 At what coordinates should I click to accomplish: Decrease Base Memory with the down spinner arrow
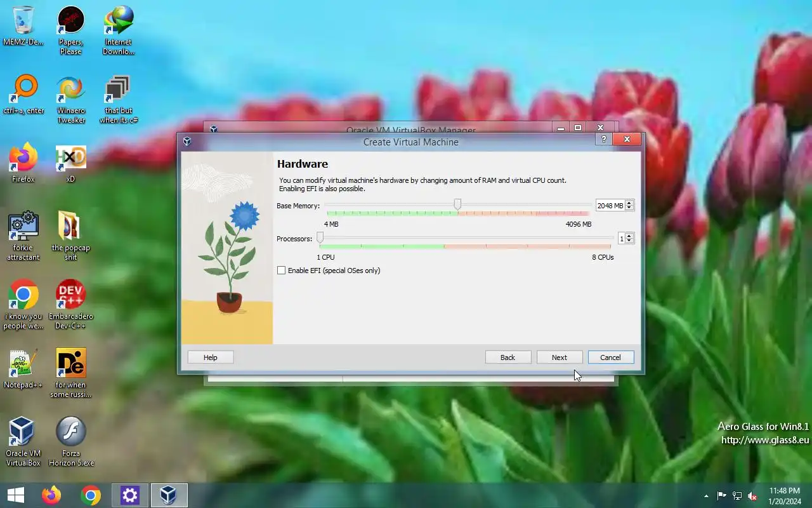pos(629,208)
